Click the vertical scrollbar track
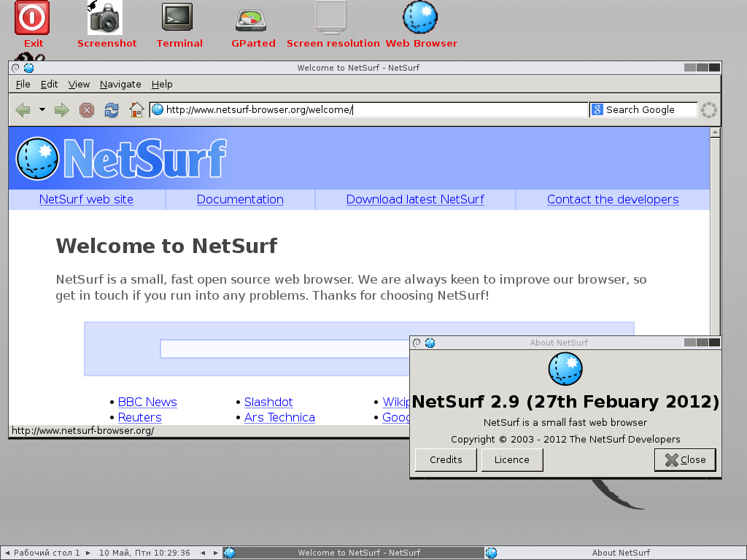The image size is (747, 560). 715,237
